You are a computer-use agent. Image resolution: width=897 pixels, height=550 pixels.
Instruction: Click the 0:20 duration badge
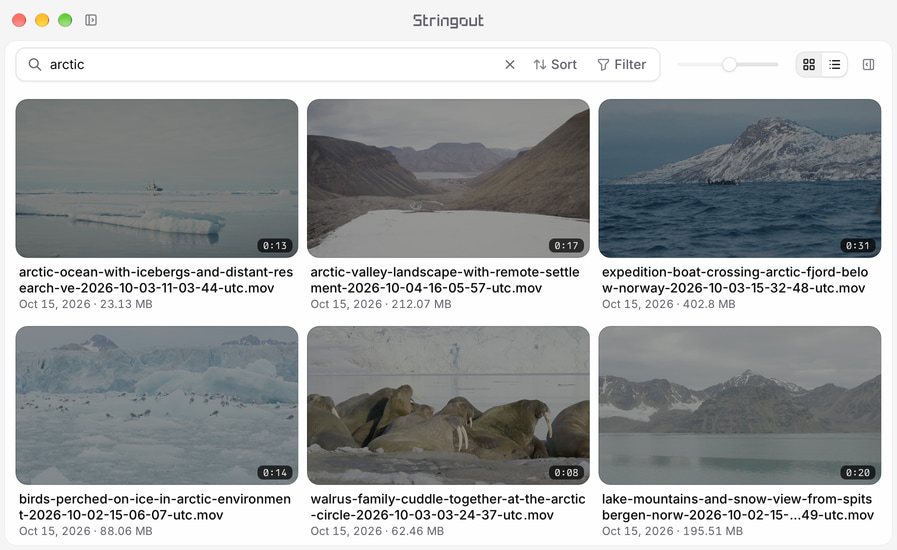point(858,473)
